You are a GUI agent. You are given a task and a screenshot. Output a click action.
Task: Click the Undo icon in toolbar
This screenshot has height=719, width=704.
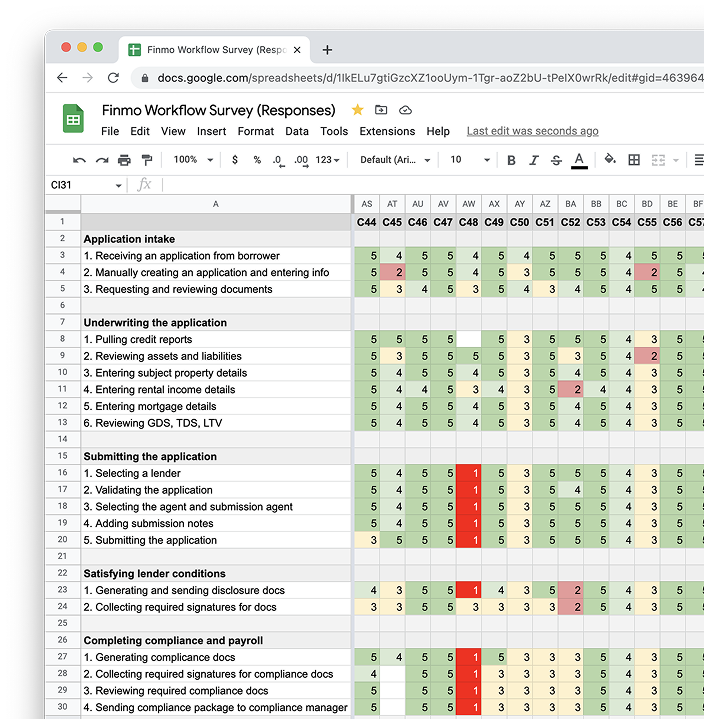click(x=79, y=160)
